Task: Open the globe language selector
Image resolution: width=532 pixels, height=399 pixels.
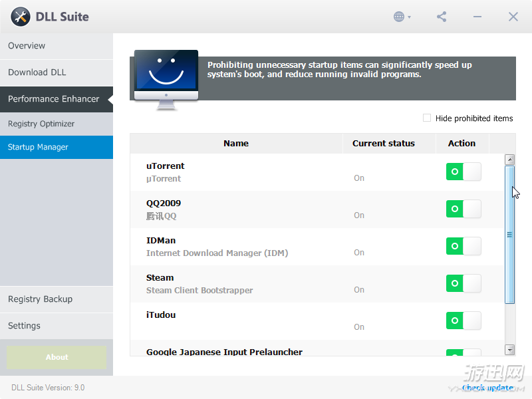Action: pyautogui.click(x=402, y=17)
